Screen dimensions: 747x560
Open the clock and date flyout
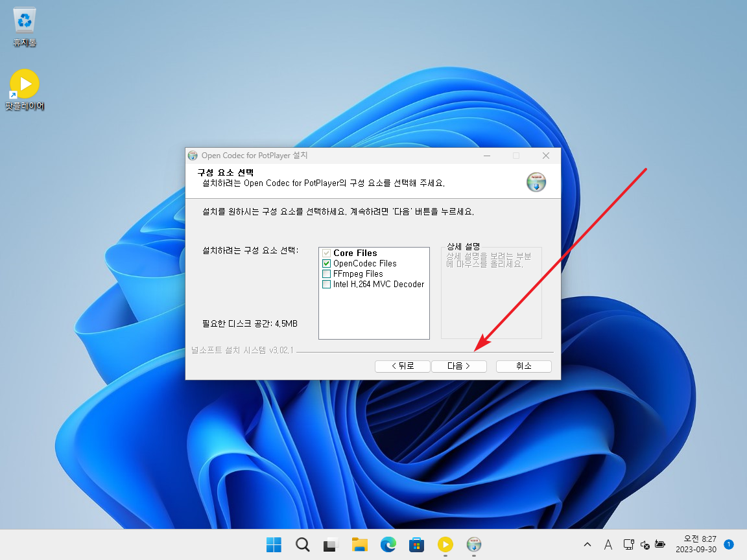[x=696, y=544]
